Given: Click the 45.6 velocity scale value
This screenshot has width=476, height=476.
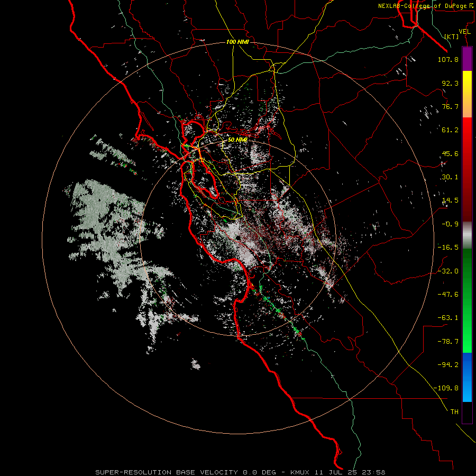Looking at the screenshot, I should pyautogui.click(x=450, y=153).
